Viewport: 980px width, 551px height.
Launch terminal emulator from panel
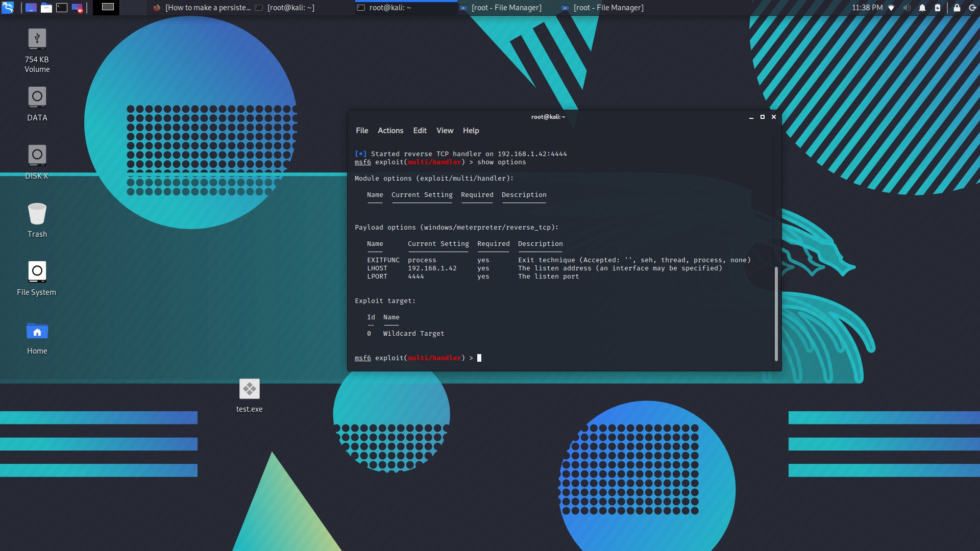(x=62, y=8)
